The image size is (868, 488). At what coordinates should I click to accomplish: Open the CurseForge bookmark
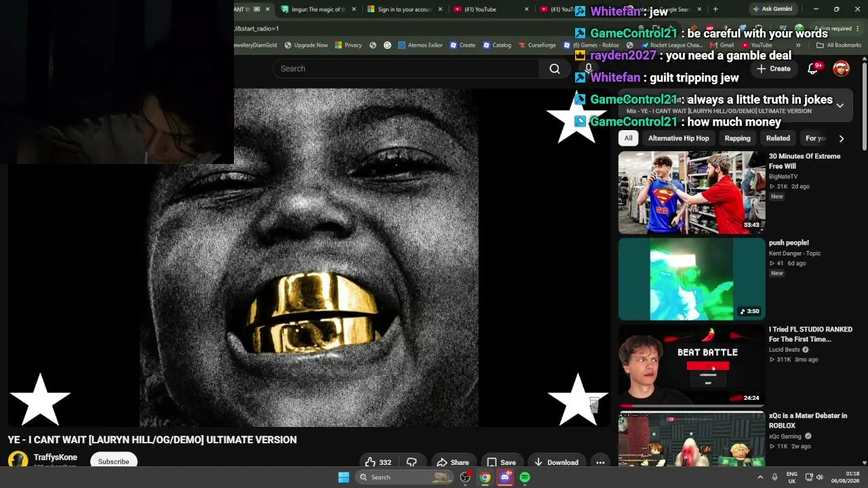tap(537, 45)
